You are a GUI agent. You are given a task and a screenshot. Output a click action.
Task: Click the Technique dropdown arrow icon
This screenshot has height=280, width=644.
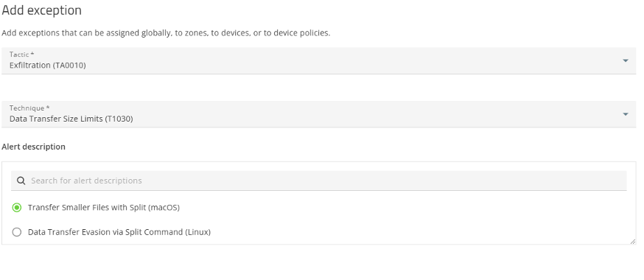(x=625, y=114)
